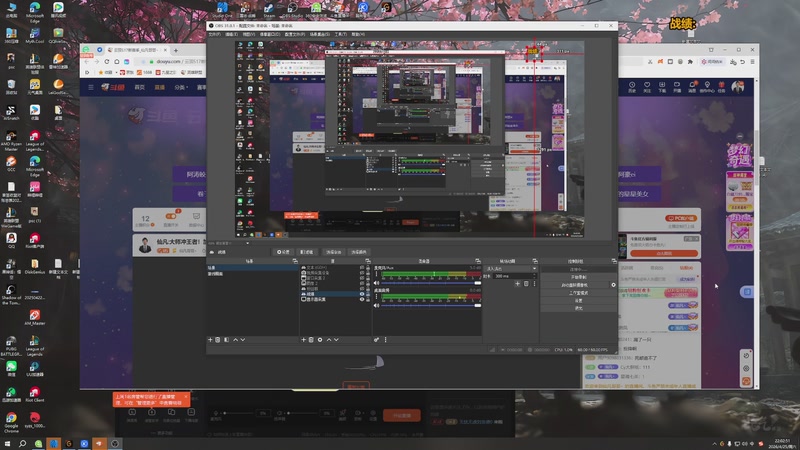The height and width of the screenshot is (450, 800).
Task: Select 图像 2 row in Sources list
Action: click(334, 283)
